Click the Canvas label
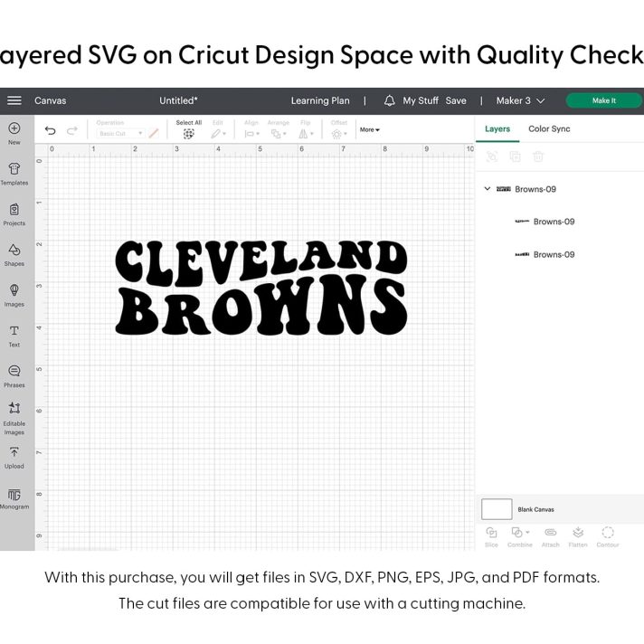The image size is (644, 644). 50,100
